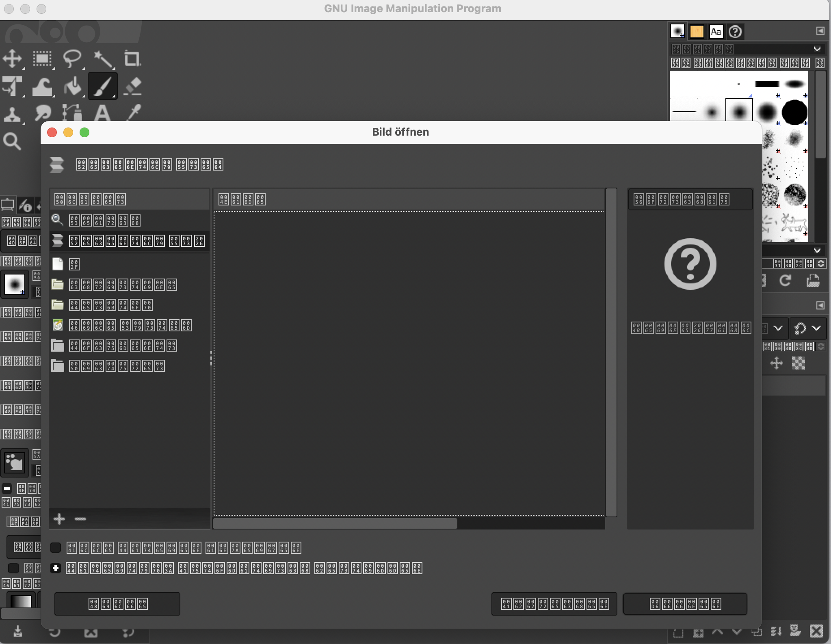This screenshot has width=831, height=644.
Task: Click the left Help button in dialog
Action: 117,604
